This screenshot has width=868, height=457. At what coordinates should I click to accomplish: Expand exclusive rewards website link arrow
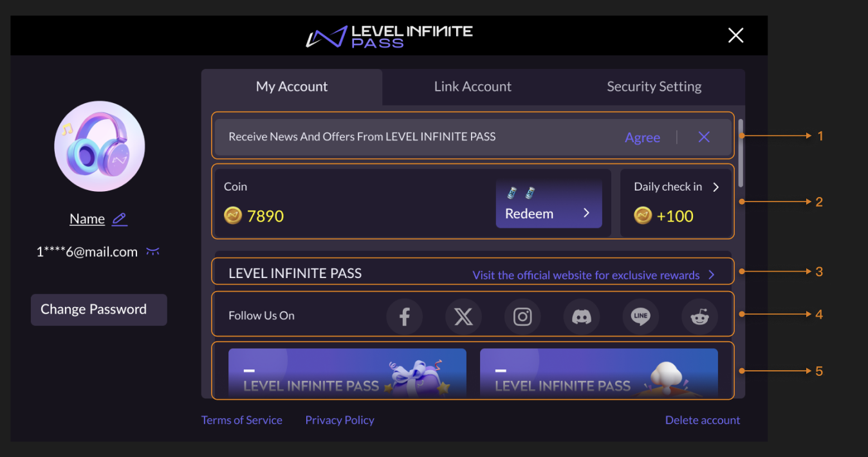(x=711, y=274)
